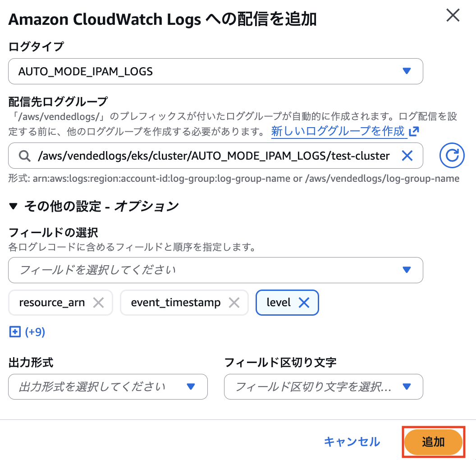476x460 pixels.
Task: Collapse the その他の設定 section
Action: pyautogui.click(x=14, y=206)
